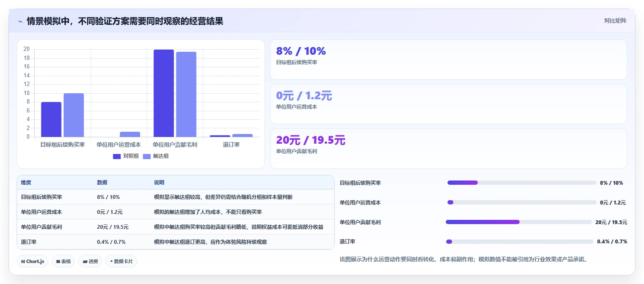644x284 pixels.
Task: Select the 目标组后续购买率 table row label
Action: coord(41,197)
